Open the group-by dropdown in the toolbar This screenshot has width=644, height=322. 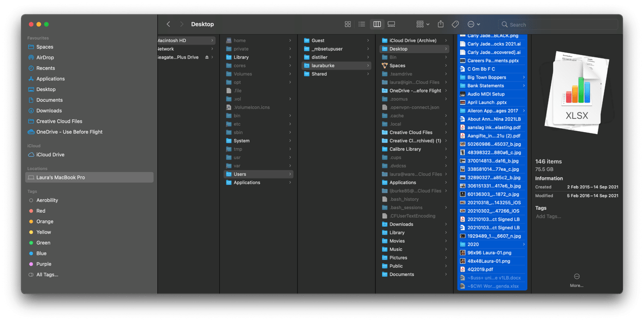(x=421, y=24)
